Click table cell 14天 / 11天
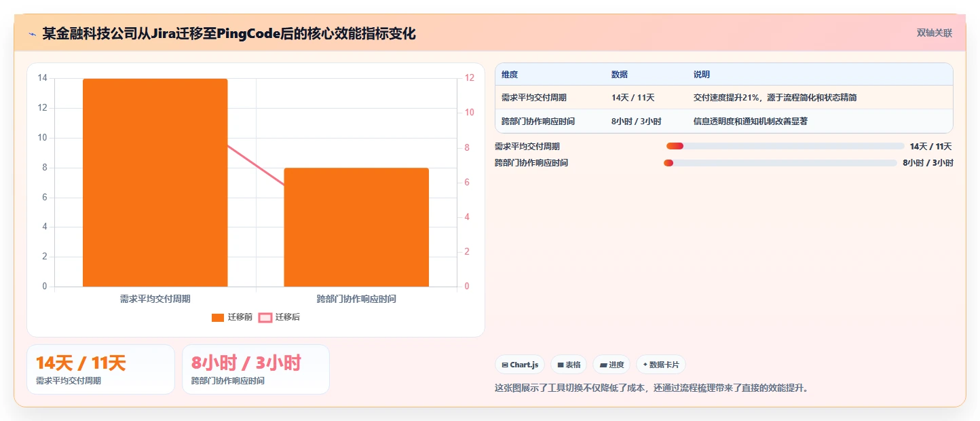Screen dimensions: 980x421 [x=633, y=98]
